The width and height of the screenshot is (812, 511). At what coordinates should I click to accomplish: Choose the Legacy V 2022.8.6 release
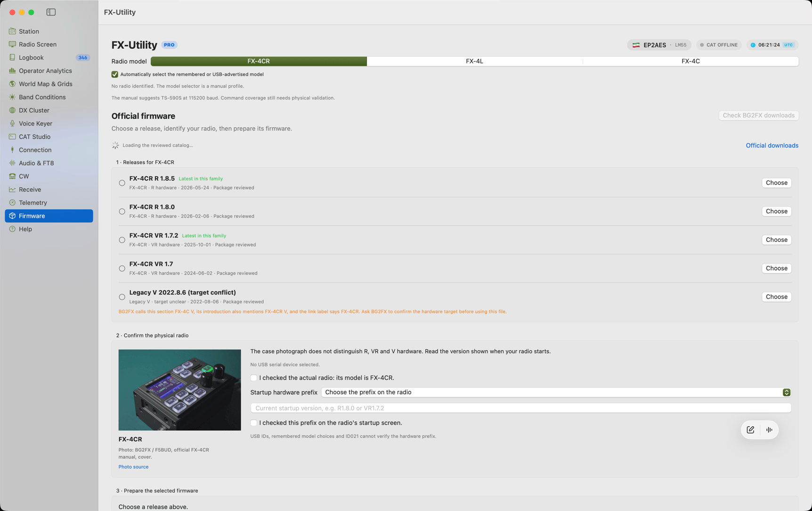click(776, 297)
